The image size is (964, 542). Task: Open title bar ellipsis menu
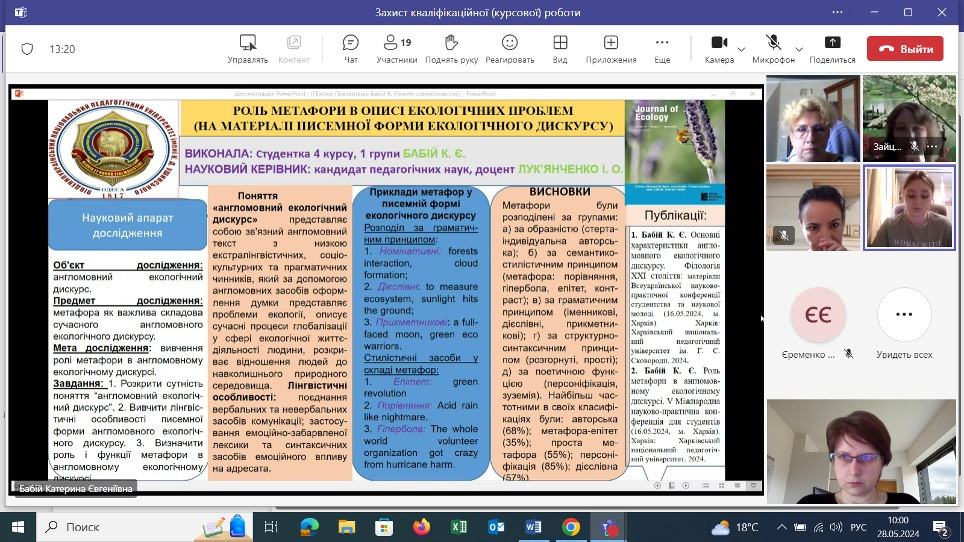tap(838, 12)
